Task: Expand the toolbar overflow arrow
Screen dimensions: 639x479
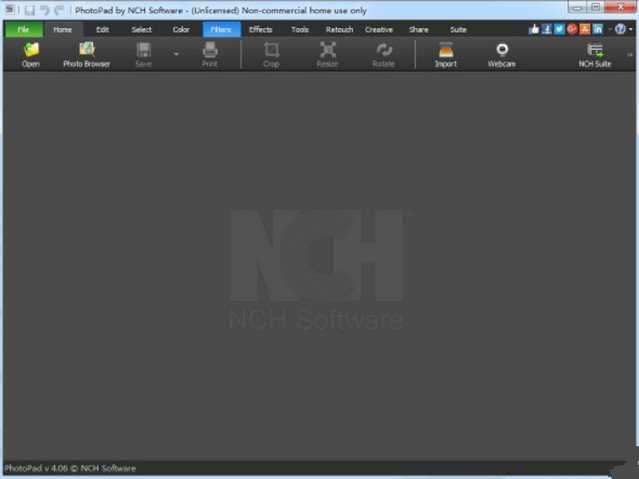Action: pyautogui.click(x=630, y=55)
